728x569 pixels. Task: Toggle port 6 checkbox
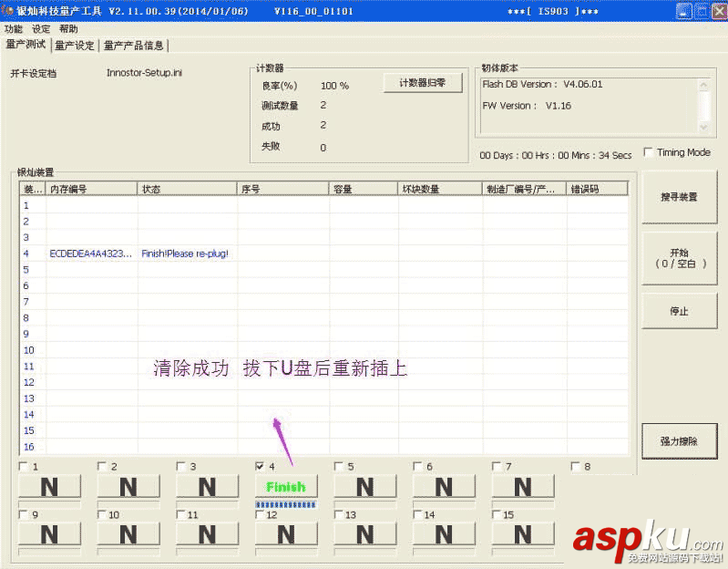point(417,466)
